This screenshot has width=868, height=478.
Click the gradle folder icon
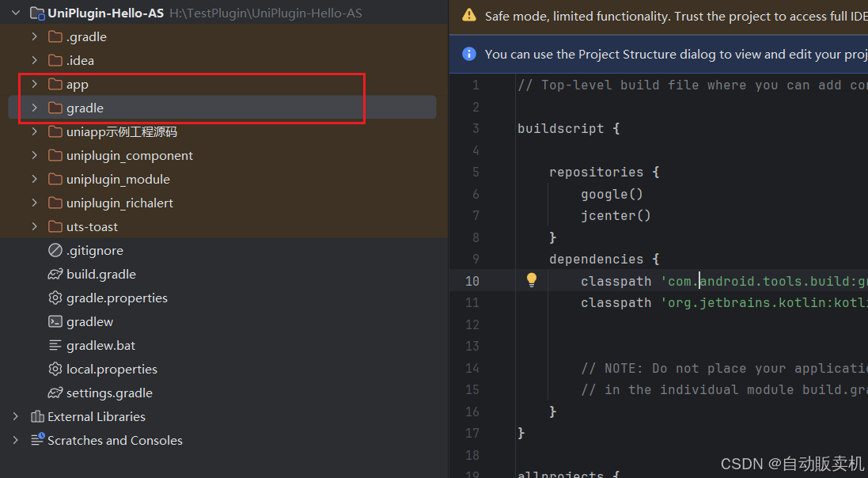click(x=55, y=108)
